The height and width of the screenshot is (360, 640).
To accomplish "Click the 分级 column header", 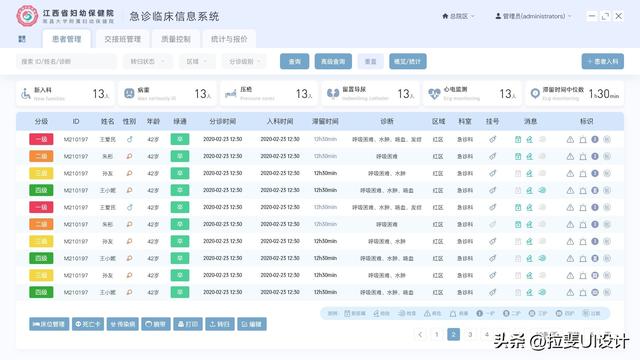I will pos(41,122).
